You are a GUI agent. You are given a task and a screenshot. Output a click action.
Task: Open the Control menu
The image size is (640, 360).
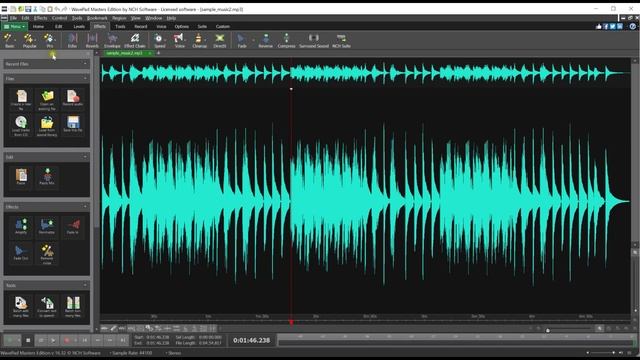click(x=60, y=18)
